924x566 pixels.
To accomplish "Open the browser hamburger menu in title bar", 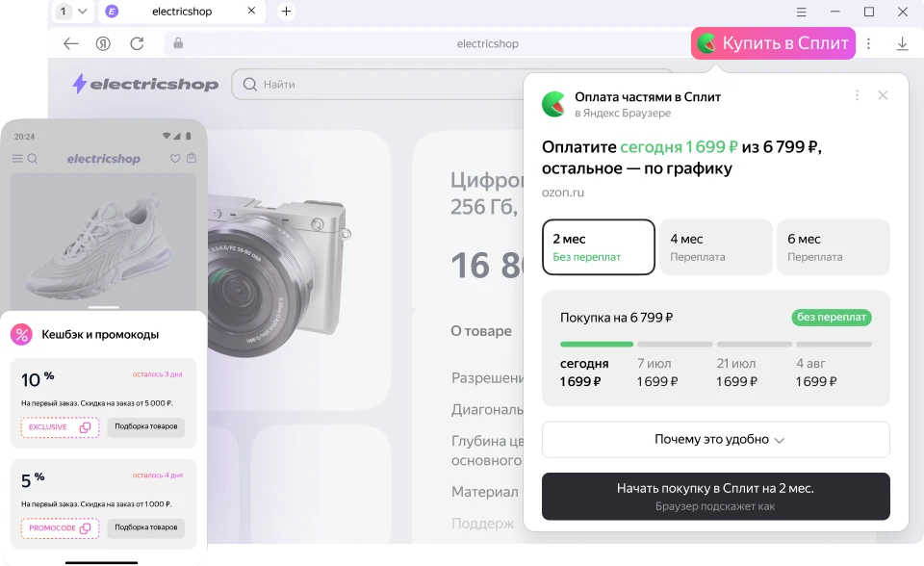I will [x=802, y=12].
